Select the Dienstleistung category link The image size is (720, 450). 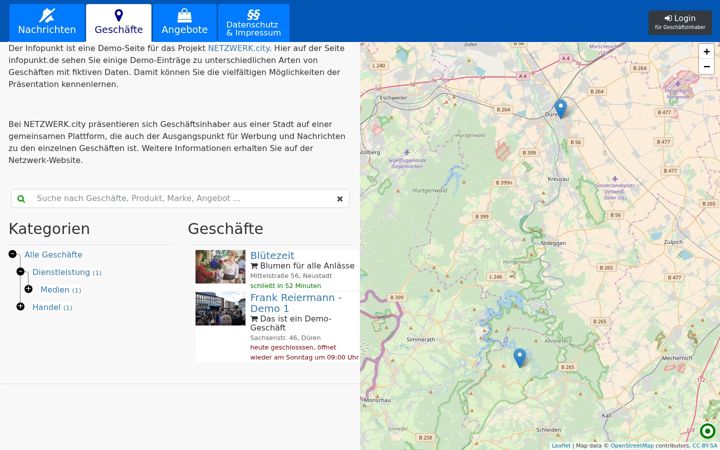(x=61, y=272)
